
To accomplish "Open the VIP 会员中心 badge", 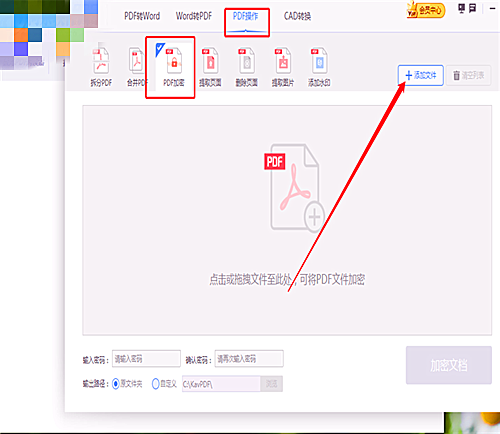I will point(426,10).
